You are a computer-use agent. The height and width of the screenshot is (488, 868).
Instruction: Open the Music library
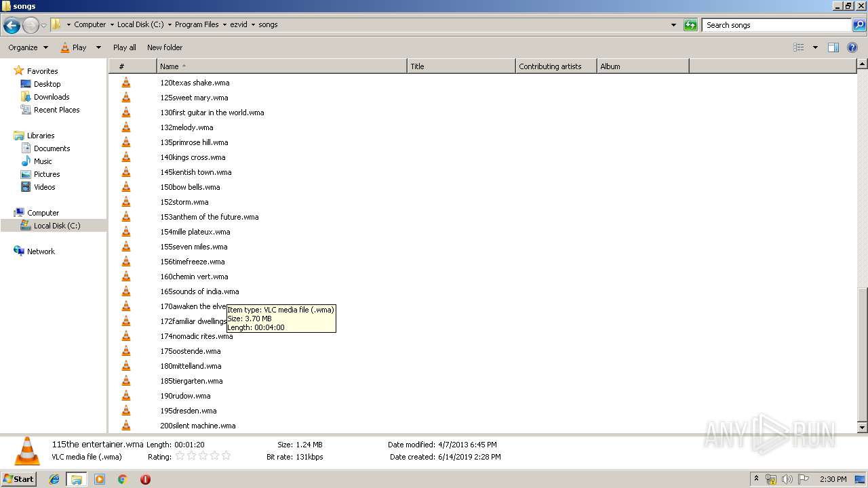(43, 161)
